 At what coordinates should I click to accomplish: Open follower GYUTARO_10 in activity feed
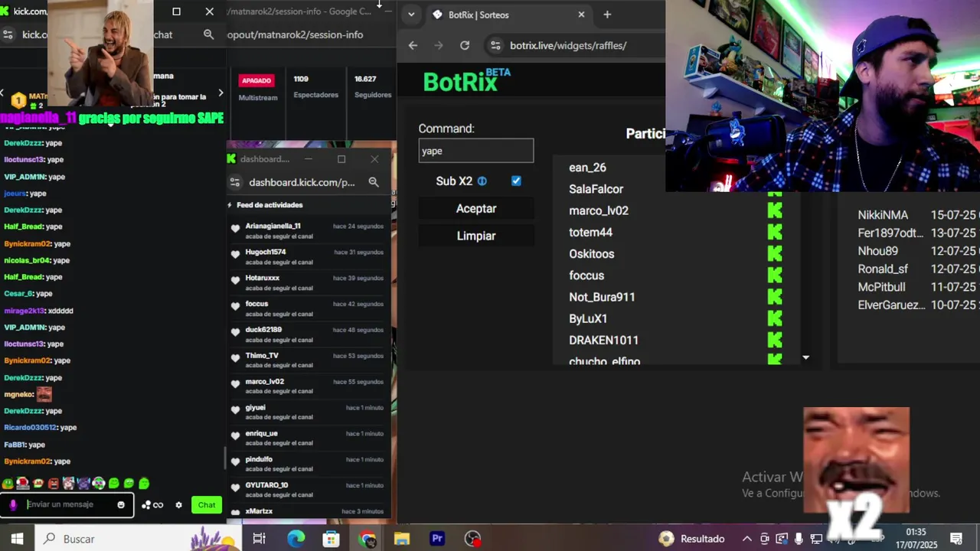[266, 485]
